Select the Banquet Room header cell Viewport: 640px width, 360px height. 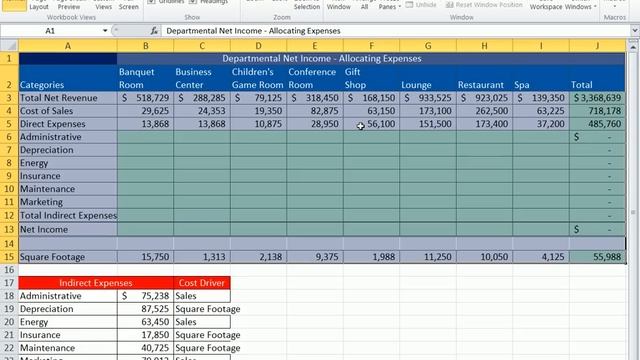(145, 78)
